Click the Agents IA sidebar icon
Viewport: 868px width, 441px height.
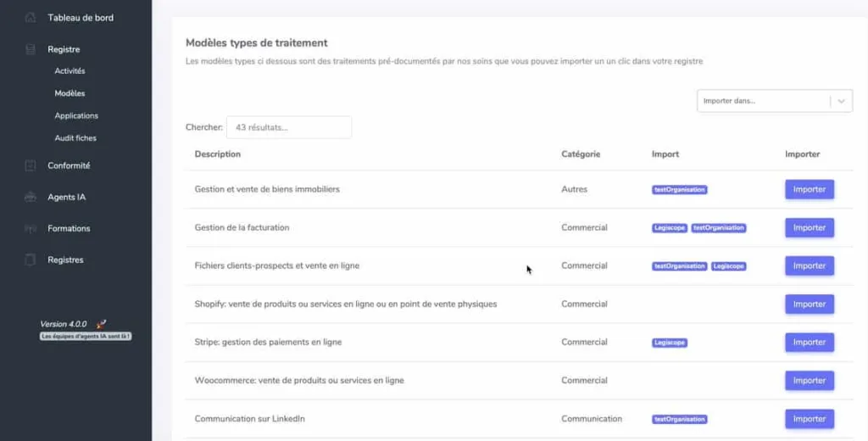coord(31,198)
